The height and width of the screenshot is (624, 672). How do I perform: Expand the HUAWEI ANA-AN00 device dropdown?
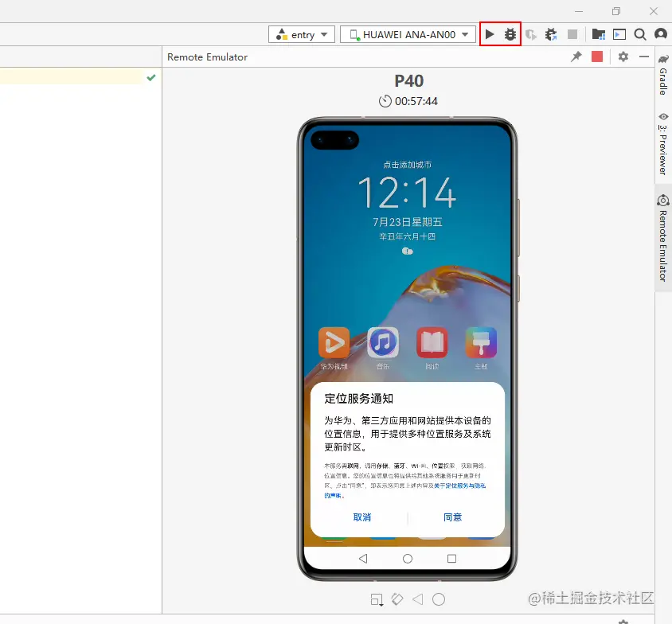(408, 34)
